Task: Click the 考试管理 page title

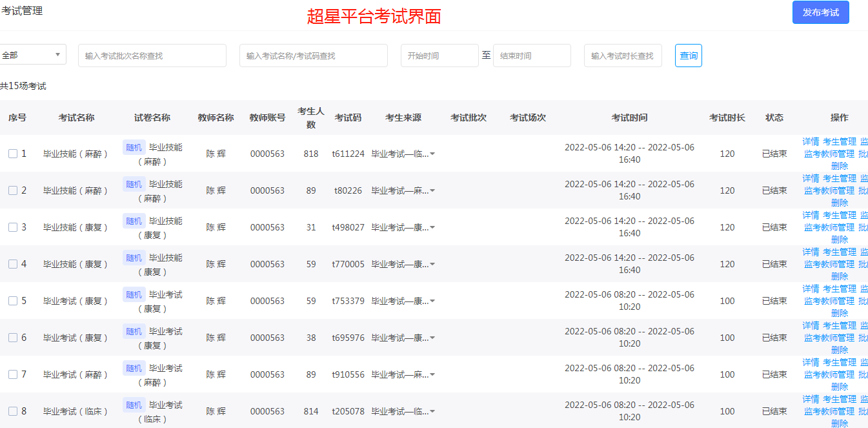Action: pos(22,10)
